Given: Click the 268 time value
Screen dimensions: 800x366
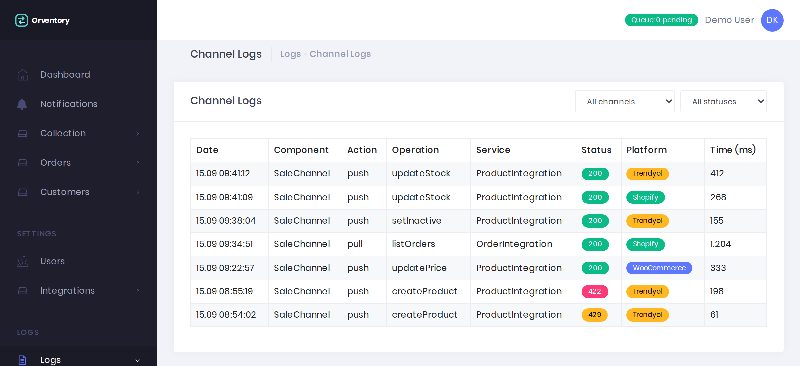Looking at the screenshot, I should pos(718,198).
